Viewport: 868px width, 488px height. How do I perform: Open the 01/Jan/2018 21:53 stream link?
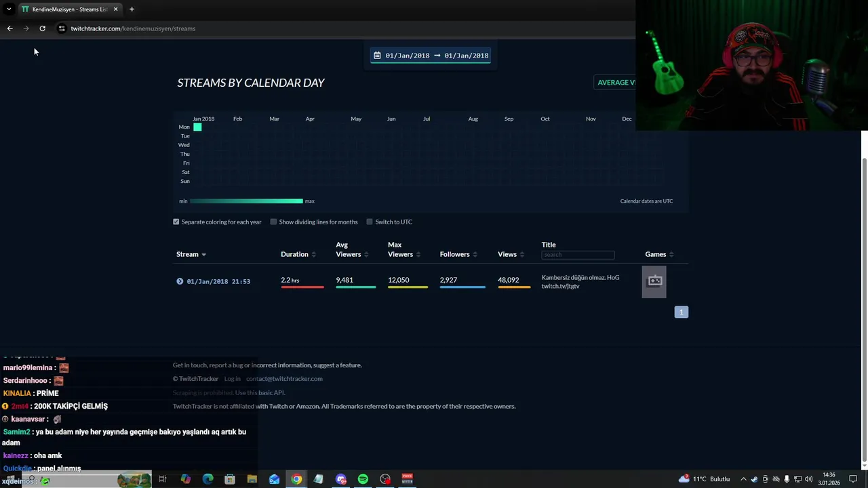(218, 281)
